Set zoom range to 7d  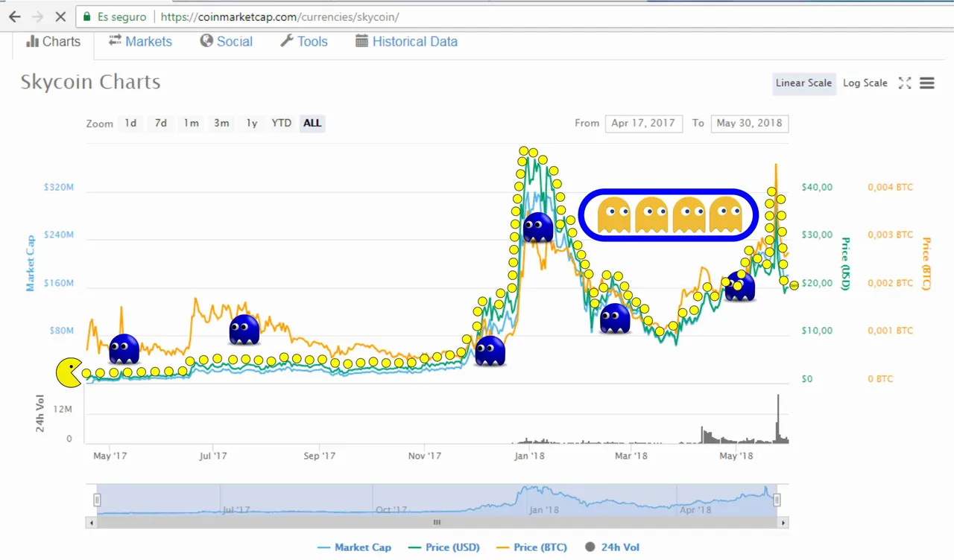pos(161,124)
